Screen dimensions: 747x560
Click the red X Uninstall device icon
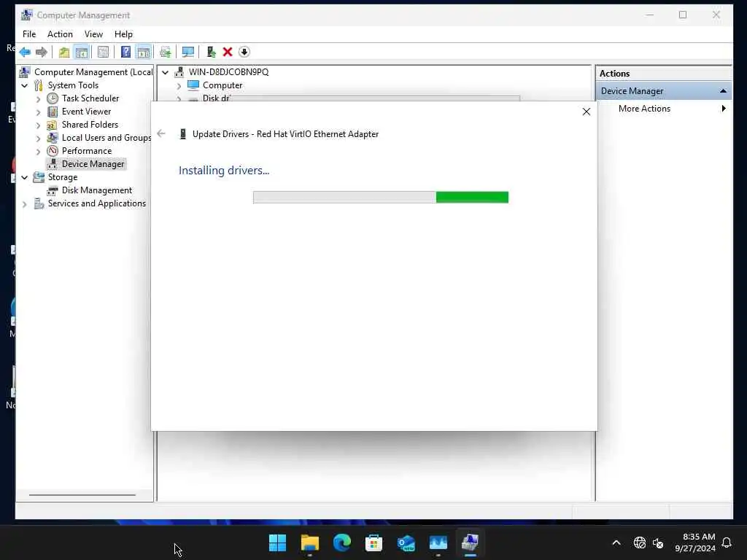tap(228, 52)
